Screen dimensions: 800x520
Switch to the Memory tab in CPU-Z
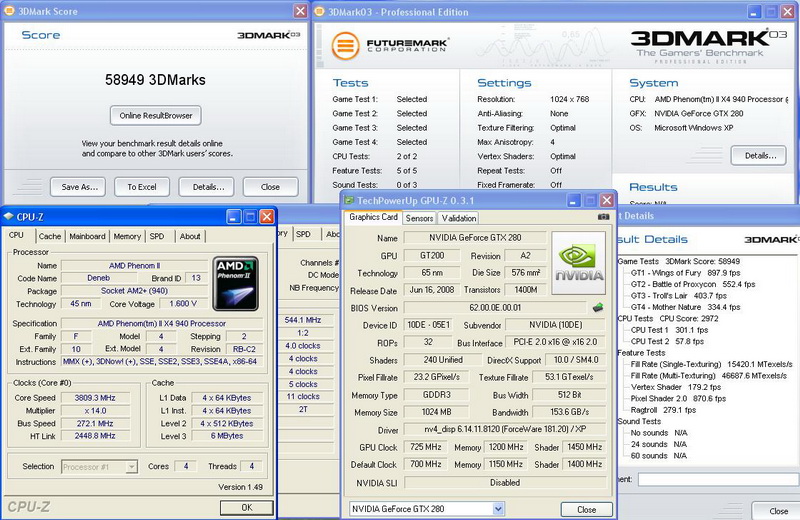pyautogui.click(x=127, y=236)
